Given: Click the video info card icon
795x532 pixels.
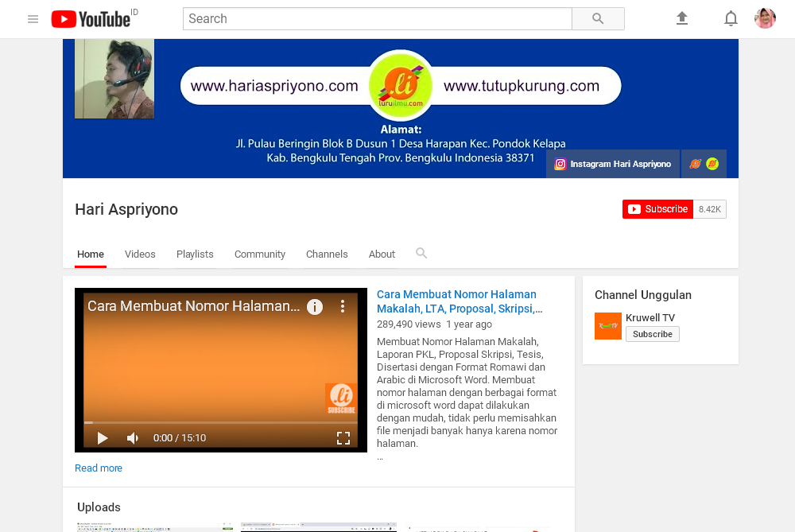Looking at the screenshot, I should (315, 306).
